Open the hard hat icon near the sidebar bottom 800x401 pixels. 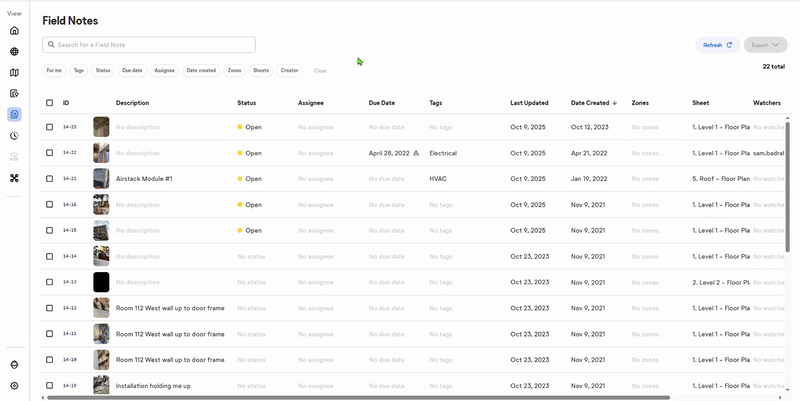click(x=14, y=365)
